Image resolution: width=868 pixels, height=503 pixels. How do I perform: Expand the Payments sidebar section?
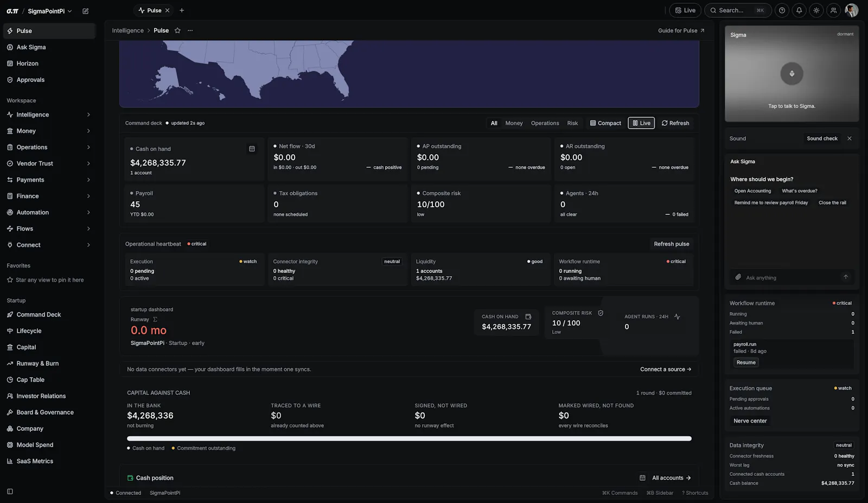(x=49, y=180)
